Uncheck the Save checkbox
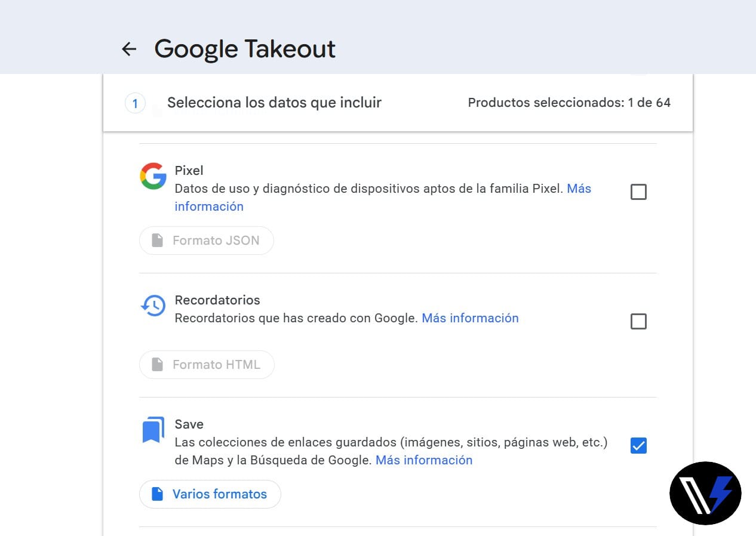Viewport: 756px width, 536px height. [x=638, y=446]
